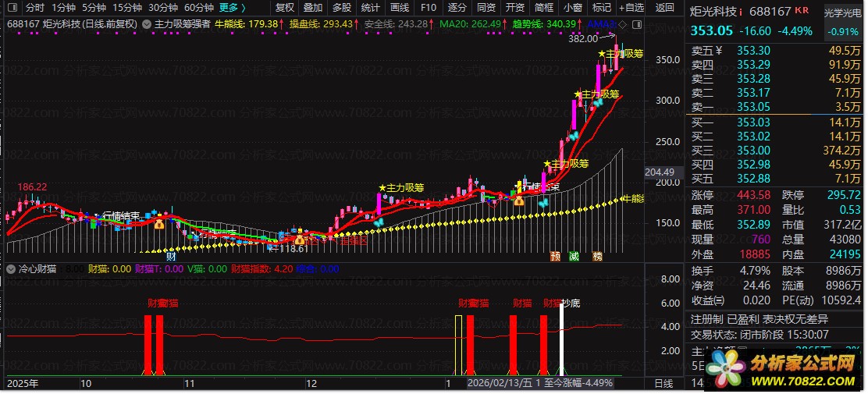Click the 趋势线 340.39 indicator value

point(544,23)
